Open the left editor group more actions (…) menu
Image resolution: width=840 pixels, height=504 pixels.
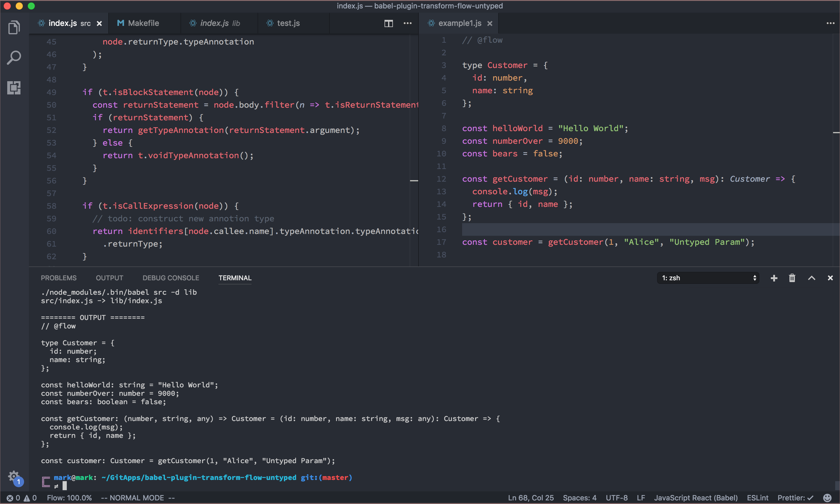(407, 23)
